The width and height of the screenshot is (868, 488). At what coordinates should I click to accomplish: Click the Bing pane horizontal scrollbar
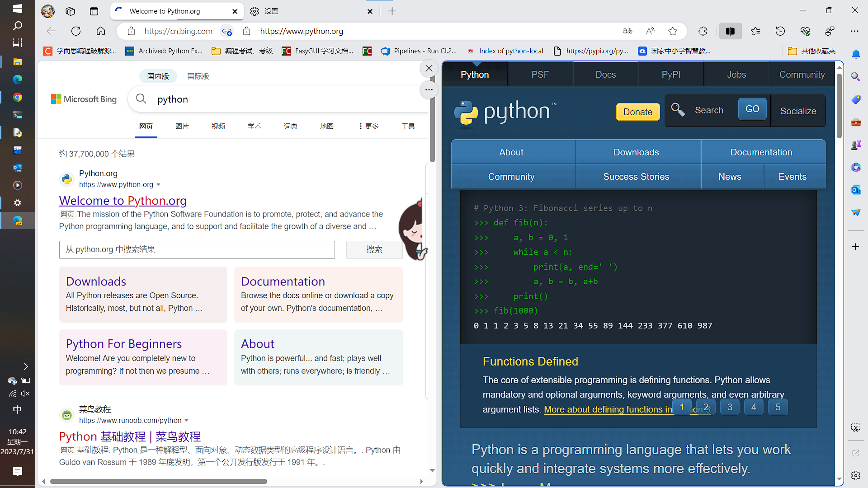coord(158,481)
